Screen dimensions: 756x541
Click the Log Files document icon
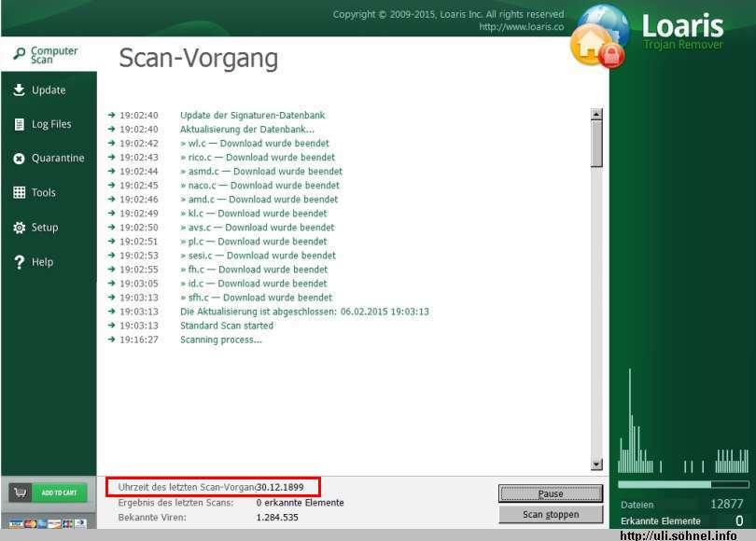click(19, 125)
